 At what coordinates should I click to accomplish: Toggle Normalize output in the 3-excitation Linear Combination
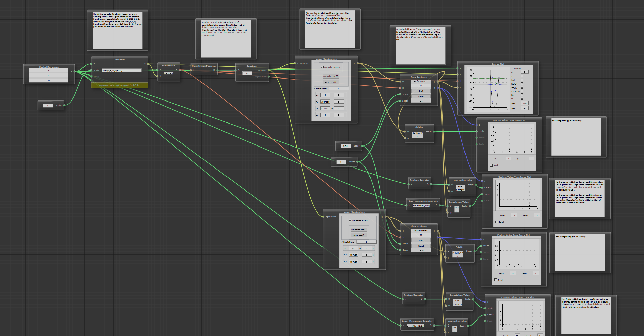pyautogui.click(x=322, y=67)
